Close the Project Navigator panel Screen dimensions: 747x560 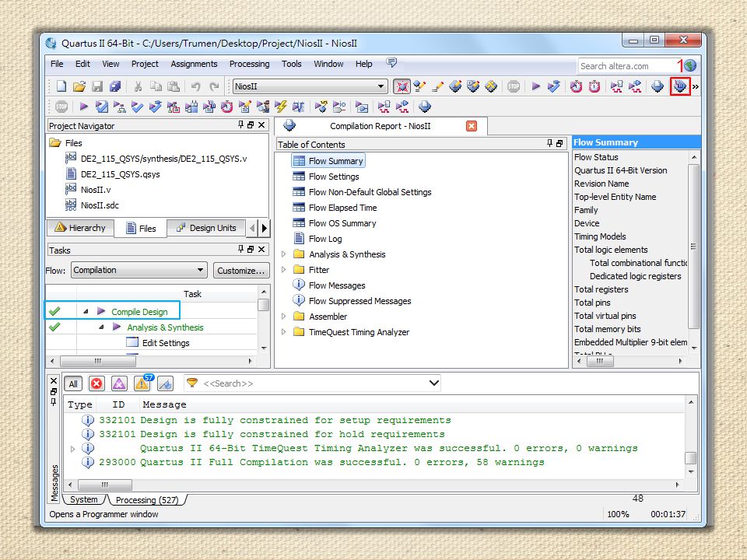click(x=261, y=125)
